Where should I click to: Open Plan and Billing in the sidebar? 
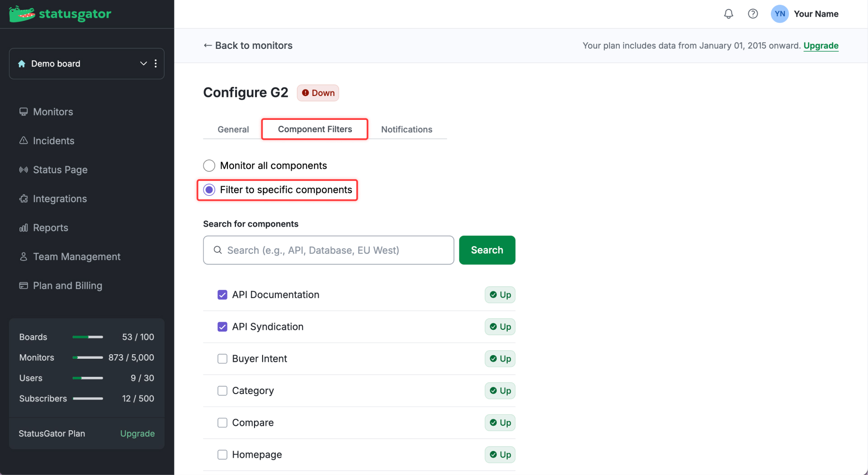[x=67, y=285]
